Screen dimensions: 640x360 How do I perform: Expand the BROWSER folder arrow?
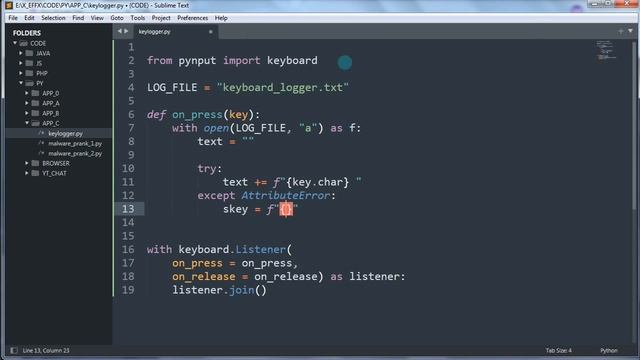point(27,163)
